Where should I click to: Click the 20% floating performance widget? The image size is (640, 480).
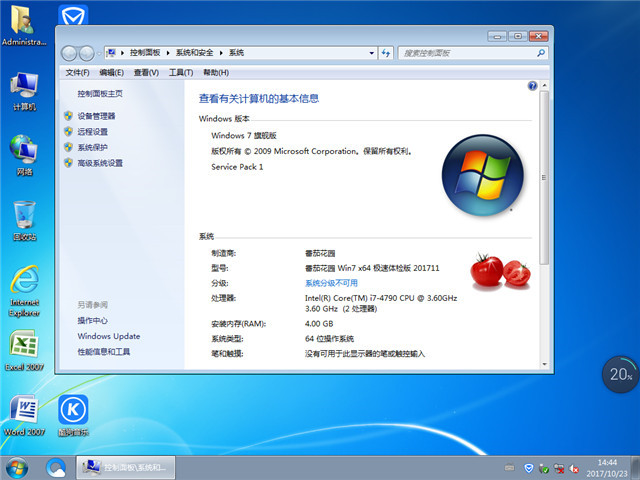(620, 374)
